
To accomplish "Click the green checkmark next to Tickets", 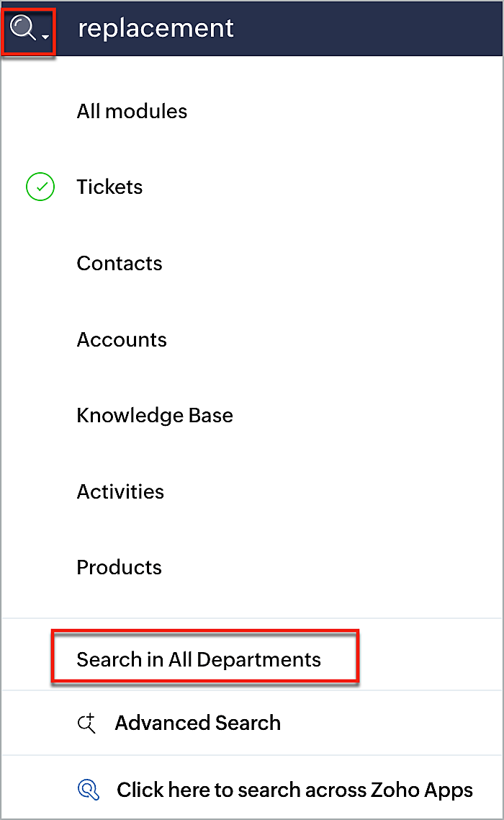I will click(40, 187).
